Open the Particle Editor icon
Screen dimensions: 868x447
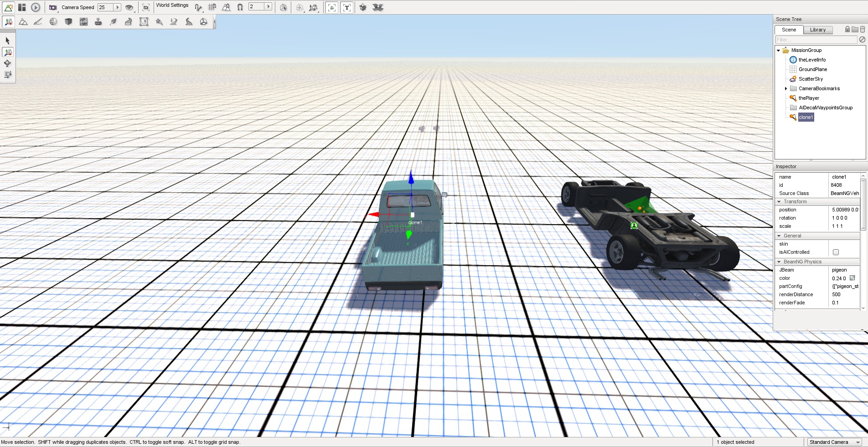point(159,22)
